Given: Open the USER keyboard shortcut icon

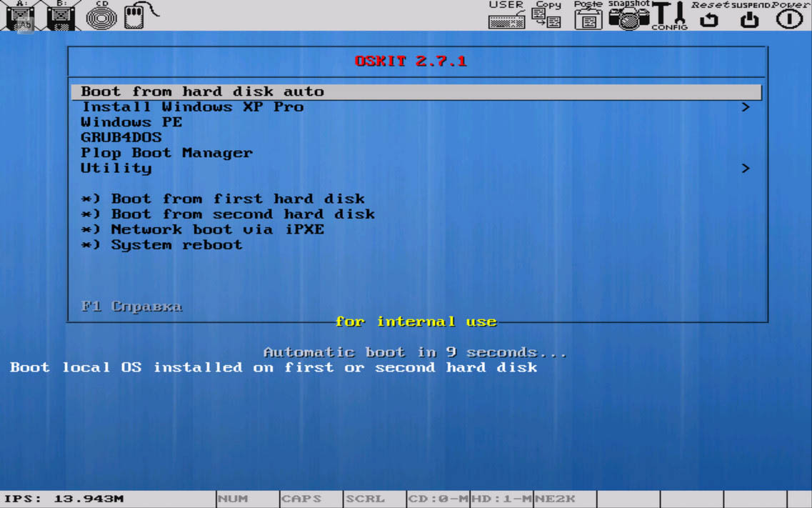Looking at the screenshot, I should coord(506,15).
